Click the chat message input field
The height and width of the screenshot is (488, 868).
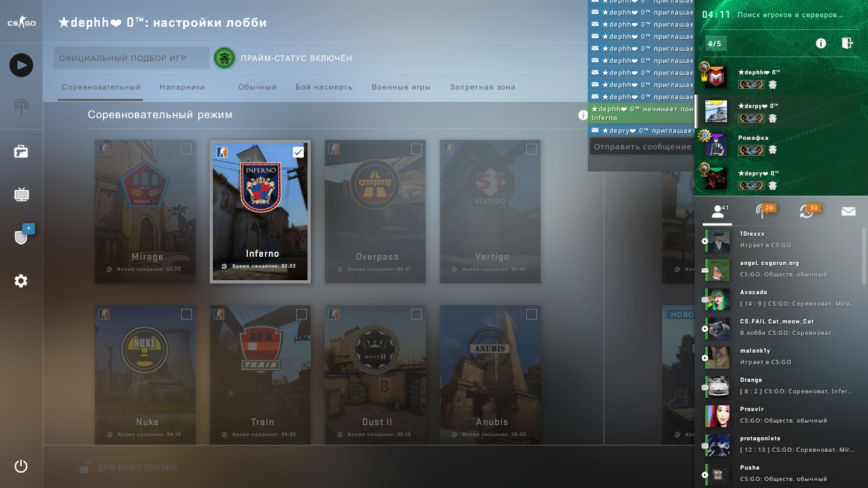point(642,147)
